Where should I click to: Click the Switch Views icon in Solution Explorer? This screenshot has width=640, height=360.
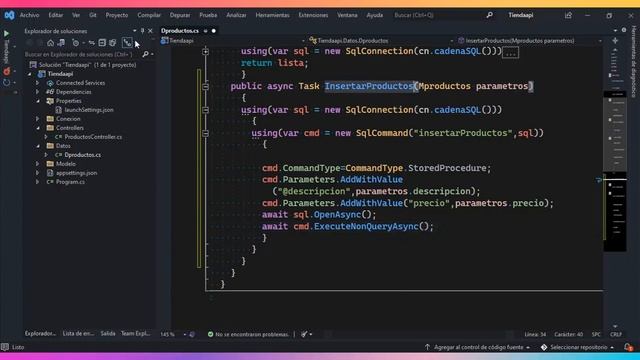[61, 43]
